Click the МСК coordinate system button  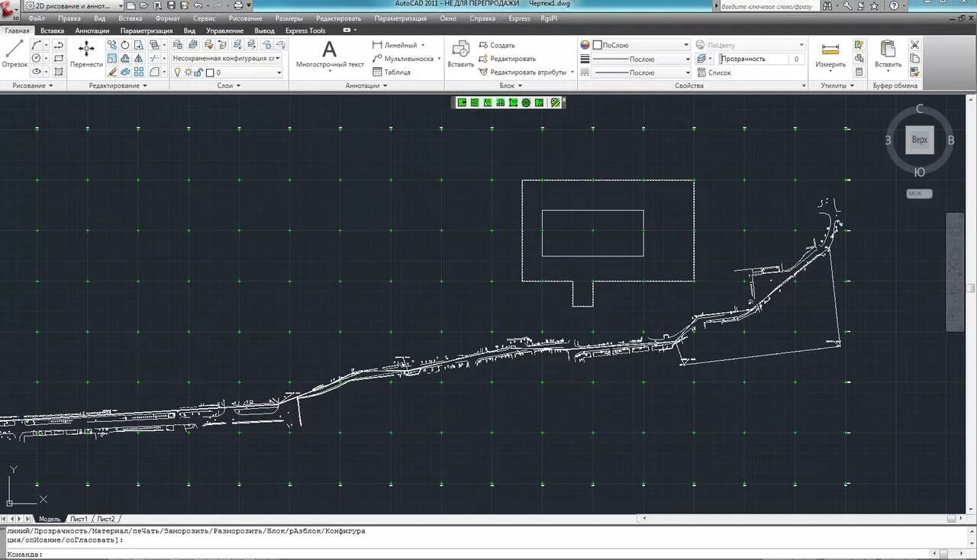point(919,193)
